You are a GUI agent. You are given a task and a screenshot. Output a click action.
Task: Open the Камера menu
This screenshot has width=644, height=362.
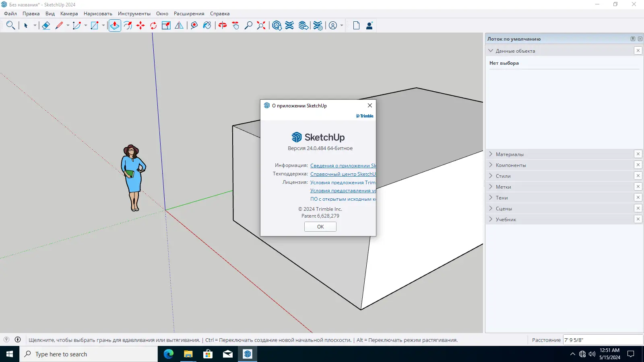pos(69,14)
